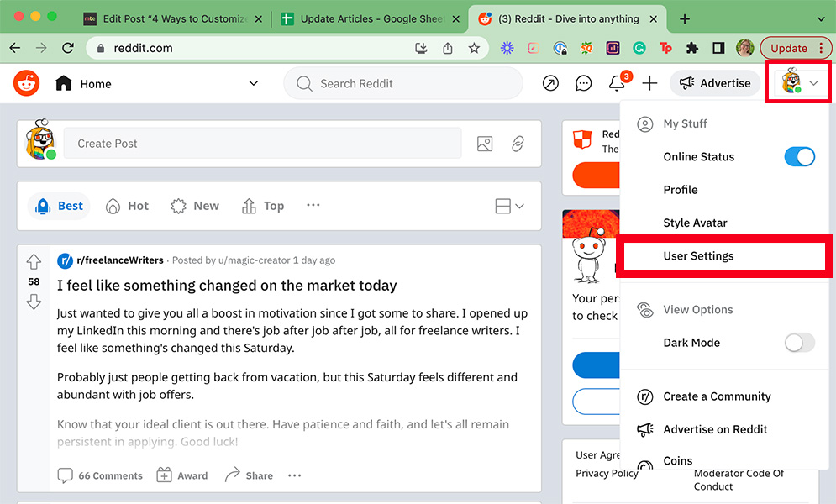This screenshot has width=836, height=504.
Task: Click the Create Post plus icon
Action: pyautogui.click(x=651, y=83)
